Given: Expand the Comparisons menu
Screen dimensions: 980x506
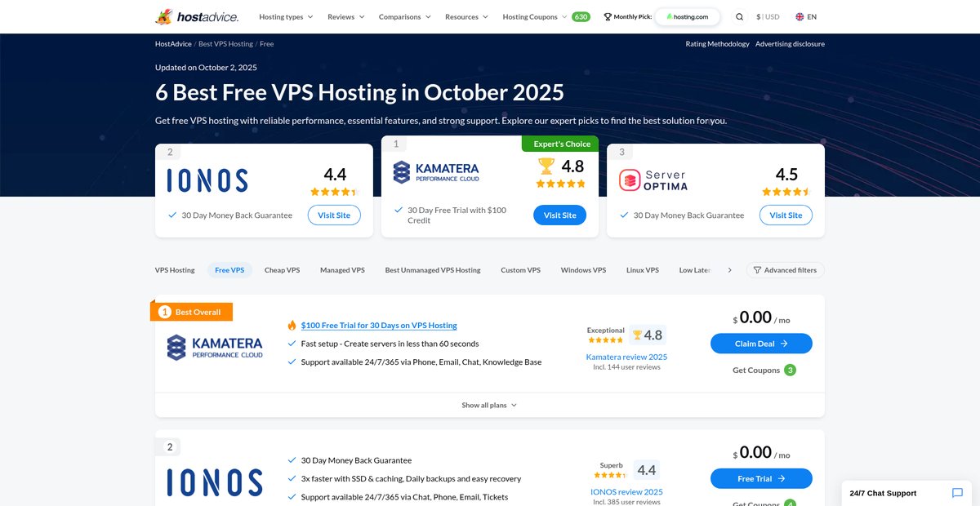Looking at the screenshot, I should pos(405,16).
